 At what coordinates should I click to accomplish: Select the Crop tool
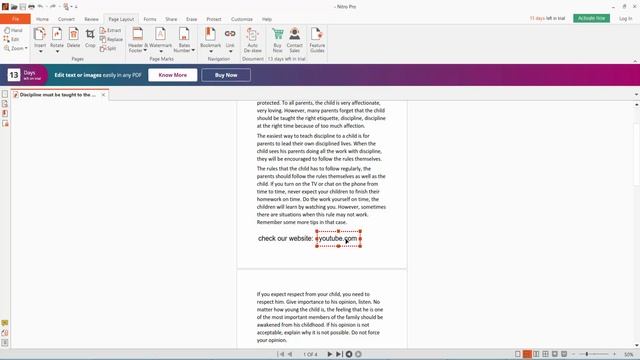click(90, 34)
